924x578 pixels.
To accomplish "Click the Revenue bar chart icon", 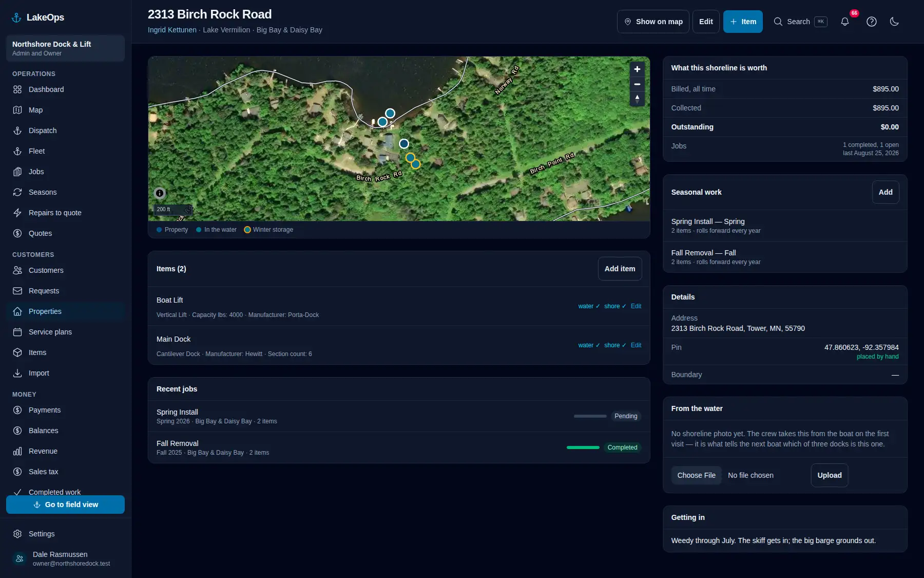I will tap(17, 451).
